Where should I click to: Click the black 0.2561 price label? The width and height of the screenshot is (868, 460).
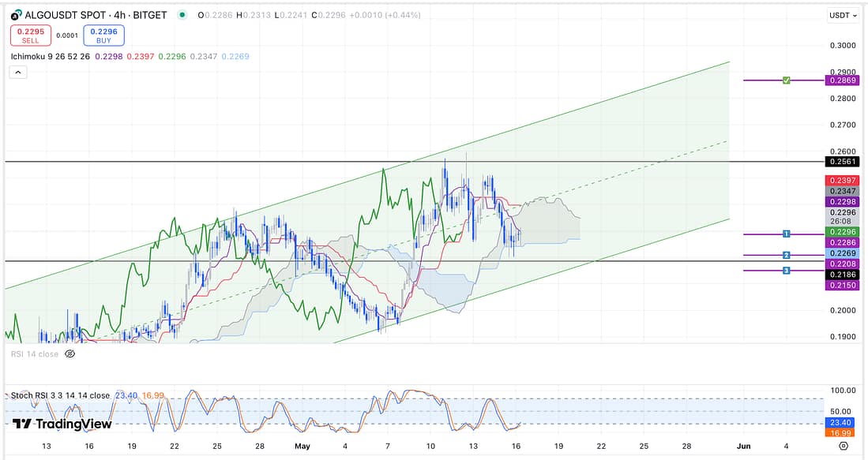840,161
